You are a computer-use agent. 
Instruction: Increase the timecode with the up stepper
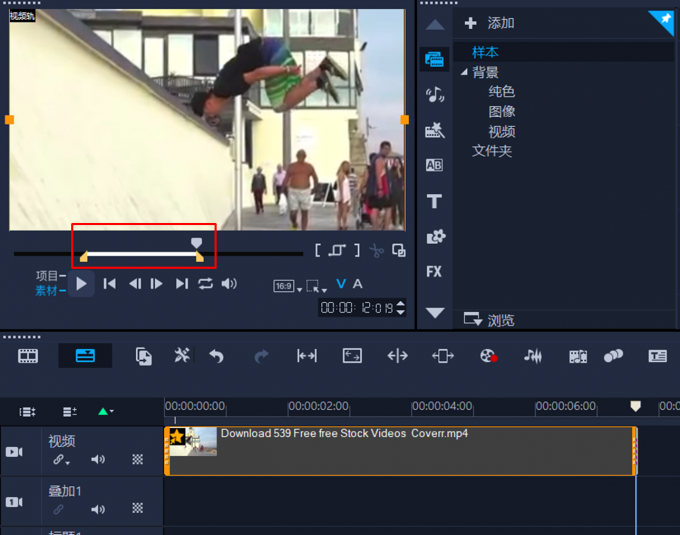pyautogui.click(x=401, y=303)
